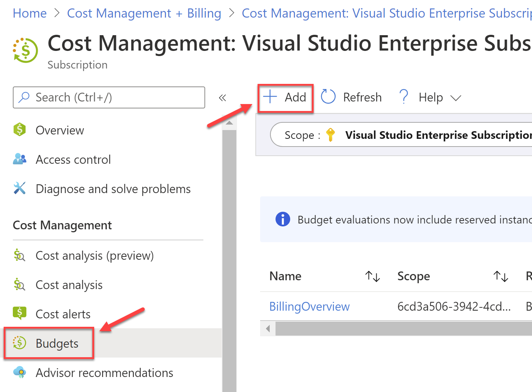
Task: Click the Advisor recommendations cloud icon
Action: 19,372
